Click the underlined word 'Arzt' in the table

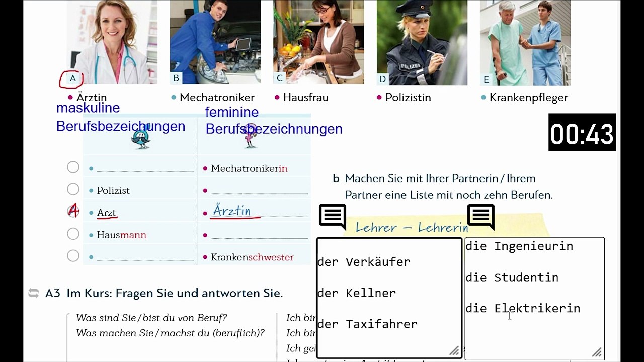click(x=107, y=213)
